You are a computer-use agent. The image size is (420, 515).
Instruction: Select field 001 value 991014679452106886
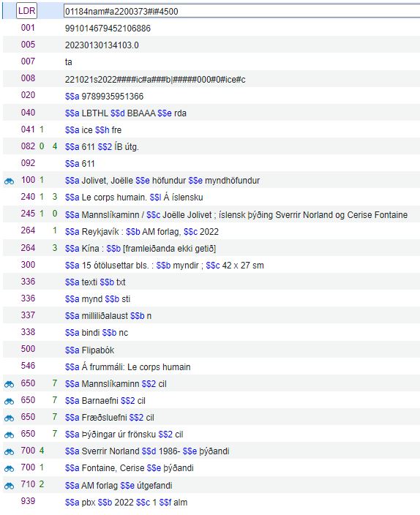[x=108, y=29]
